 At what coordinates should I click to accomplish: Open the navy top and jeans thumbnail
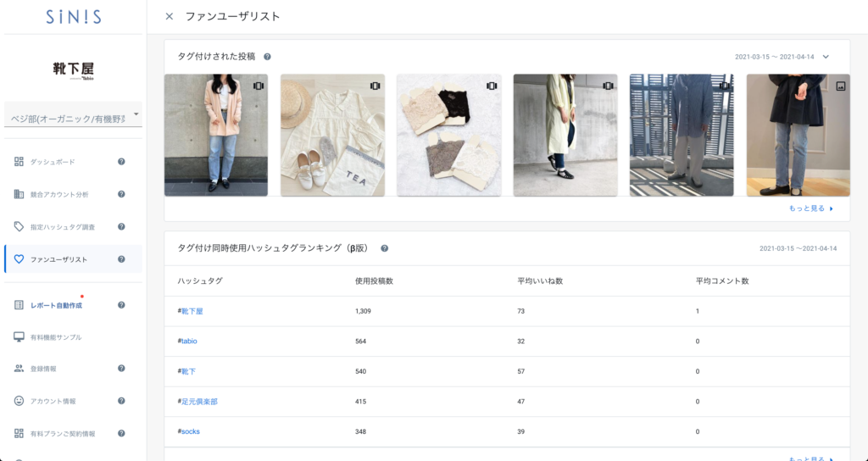pos(798,135)
